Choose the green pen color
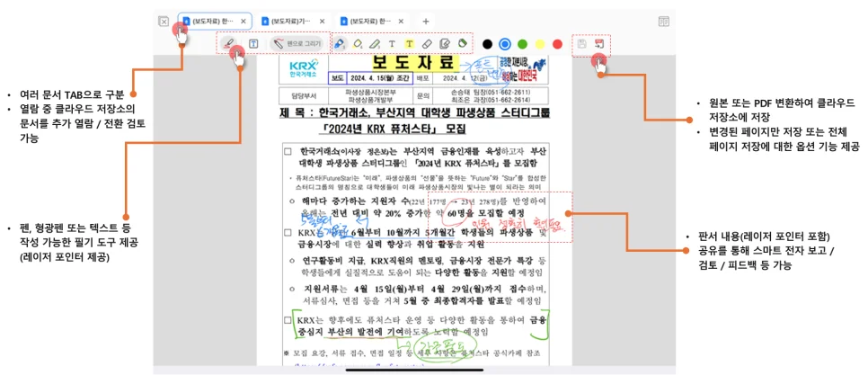Screen dimensions: 868x375 [522, 44]
